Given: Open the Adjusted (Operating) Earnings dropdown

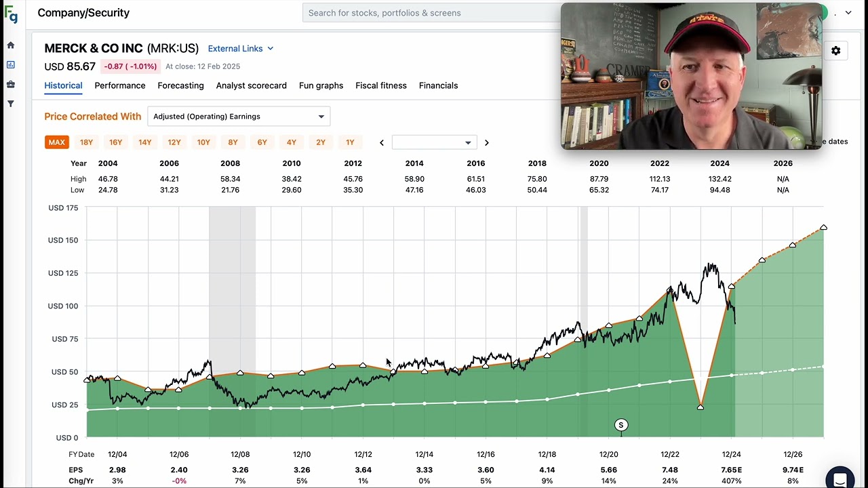Looking at the screenshot, I should click(239, 117).
